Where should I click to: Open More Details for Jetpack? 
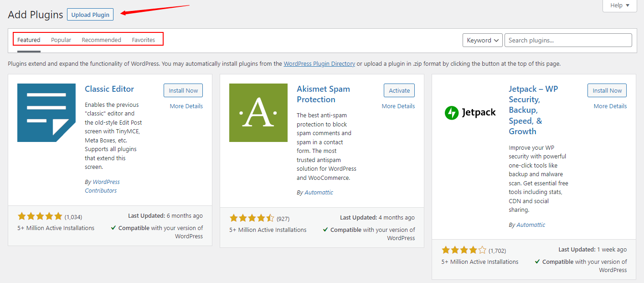click(610, 106)
